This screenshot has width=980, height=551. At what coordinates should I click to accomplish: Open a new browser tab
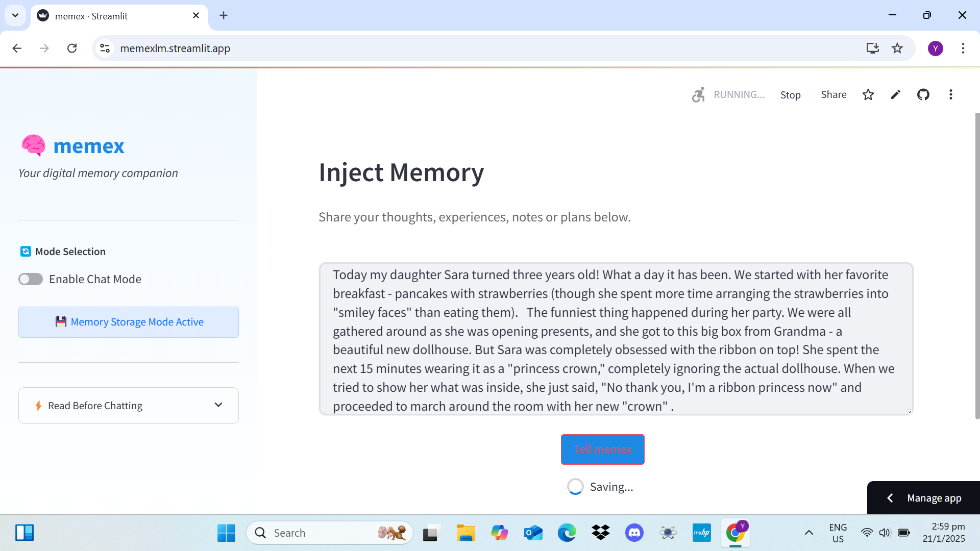224,15
